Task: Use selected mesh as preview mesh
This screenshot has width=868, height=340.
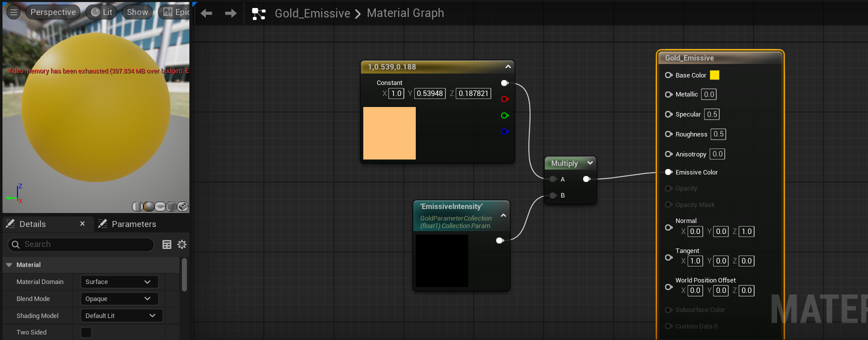Action: point(183,206)
